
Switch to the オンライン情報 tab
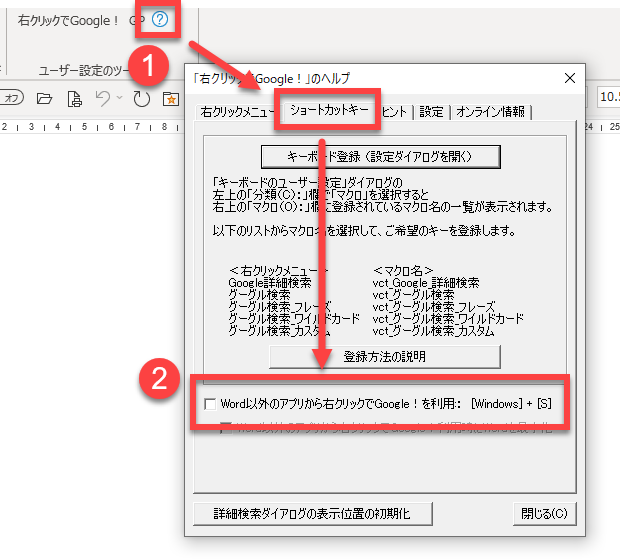[x=490, y=112]
